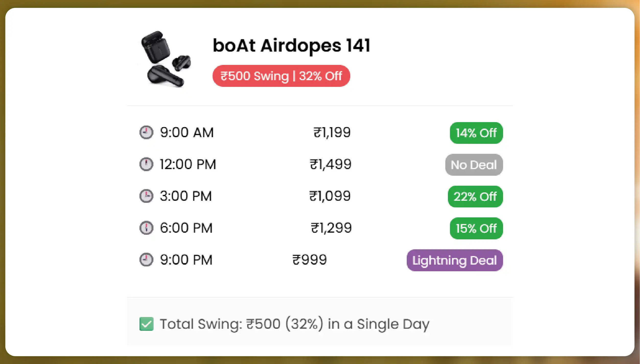The height and width of the screenshot is (364, 640).
Task: Click the Total Swing summary text
Action: coord(295,324)
